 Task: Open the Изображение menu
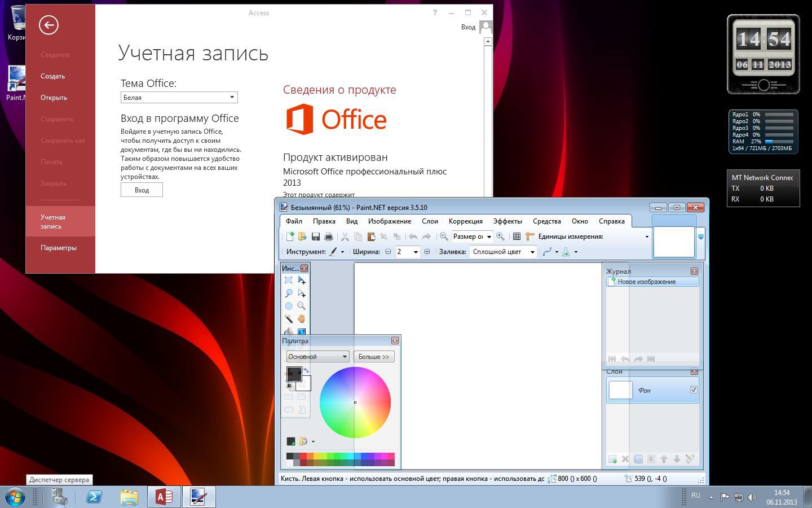390,221
